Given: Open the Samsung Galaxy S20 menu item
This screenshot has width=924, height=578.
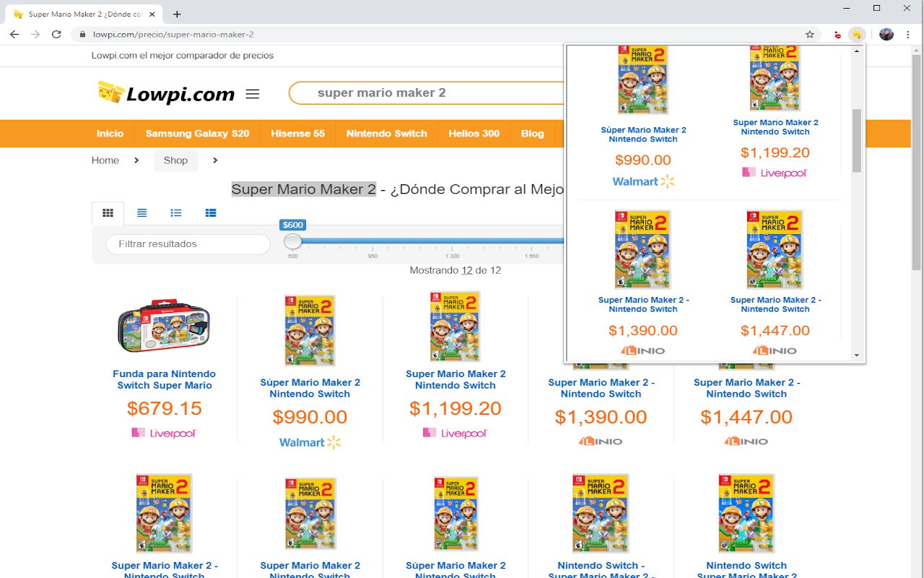Looking at the screenshot, I should (197, 134).
